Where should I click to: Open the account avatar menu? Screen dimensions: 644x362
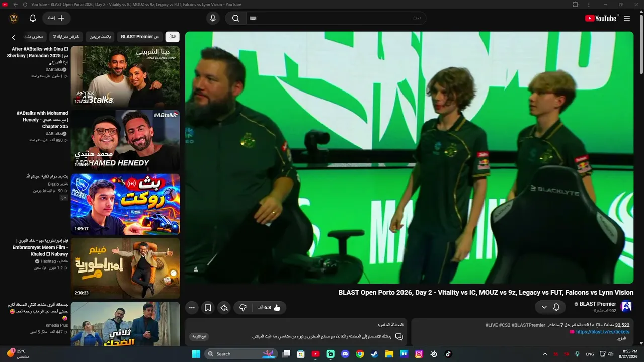[x=14, y=18]
